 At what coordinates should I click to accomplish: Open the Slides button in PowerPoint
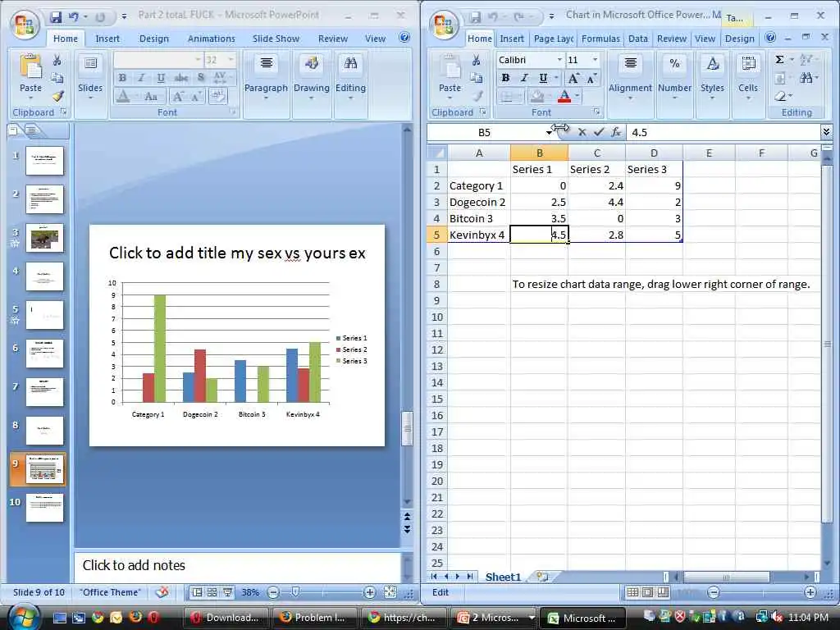click(x=90, y=77)
